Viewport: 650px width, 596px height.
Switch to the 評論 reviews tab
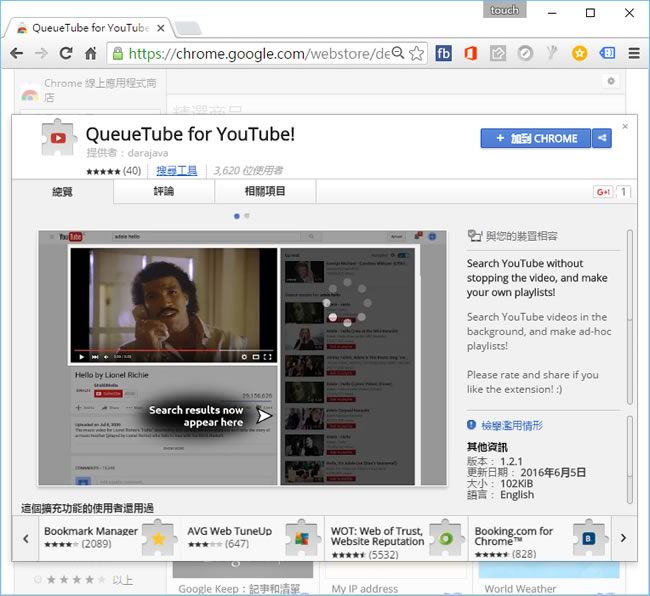164,191
